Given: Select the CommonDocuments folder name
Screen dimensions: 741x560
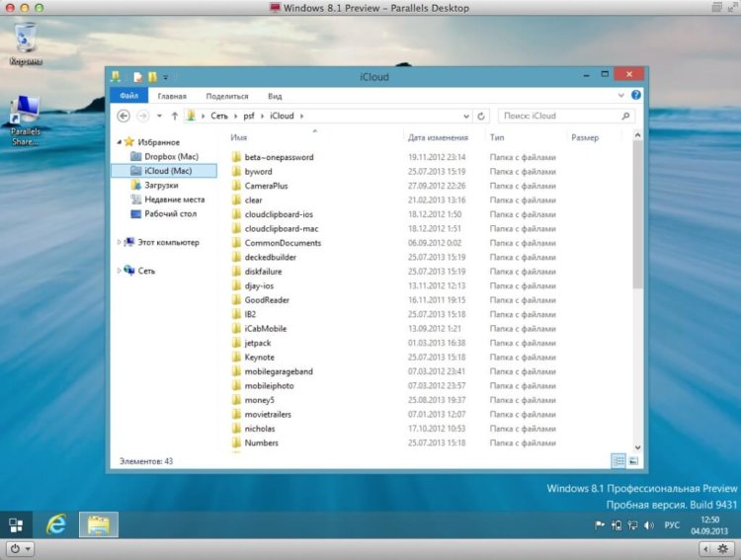Looking at the screenshot, I should [283, 243].
